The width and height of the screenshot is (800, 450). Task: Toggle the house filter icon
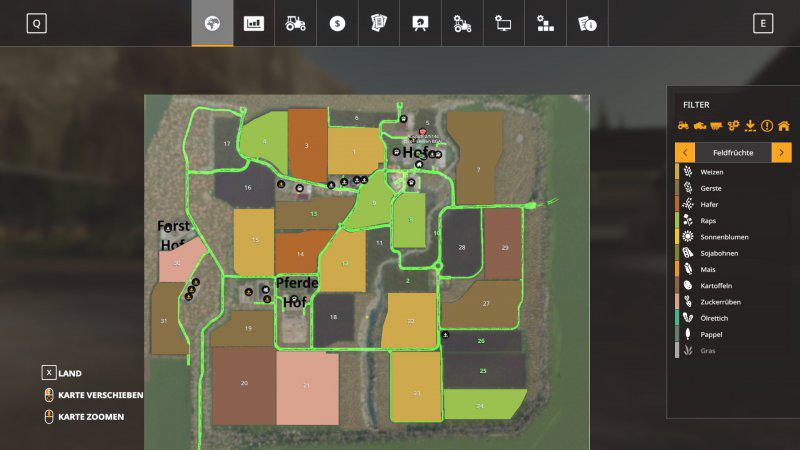(783, 126)
